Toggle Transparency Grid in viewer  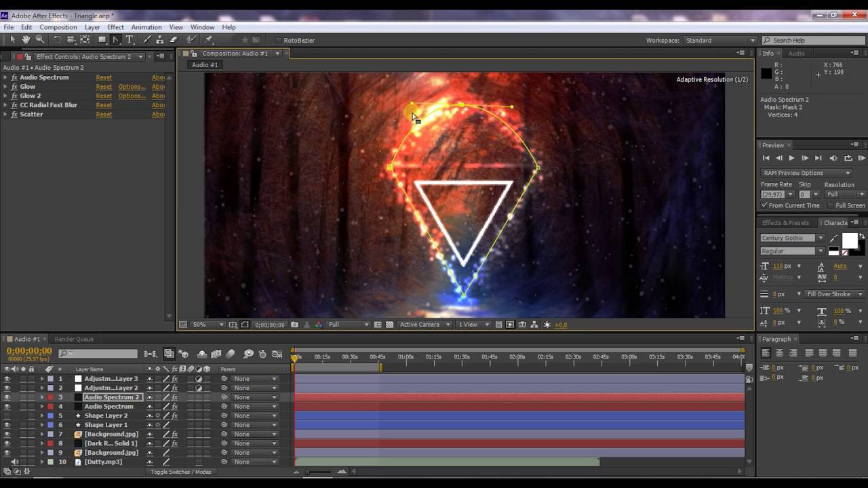(389, 325)
